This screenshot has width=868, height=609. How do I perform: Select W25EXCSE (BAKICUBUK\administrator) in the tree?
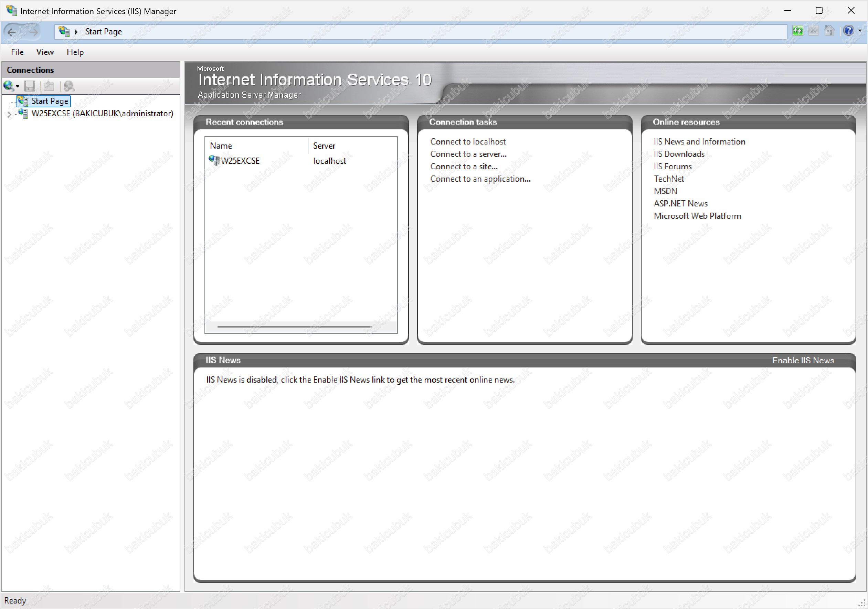point(103,114)
